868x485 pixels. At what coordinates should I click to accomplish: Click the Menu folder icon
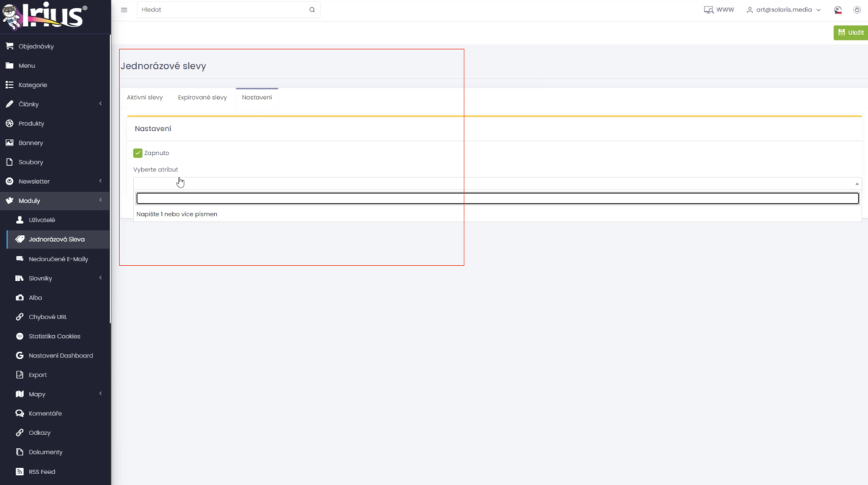9,66
